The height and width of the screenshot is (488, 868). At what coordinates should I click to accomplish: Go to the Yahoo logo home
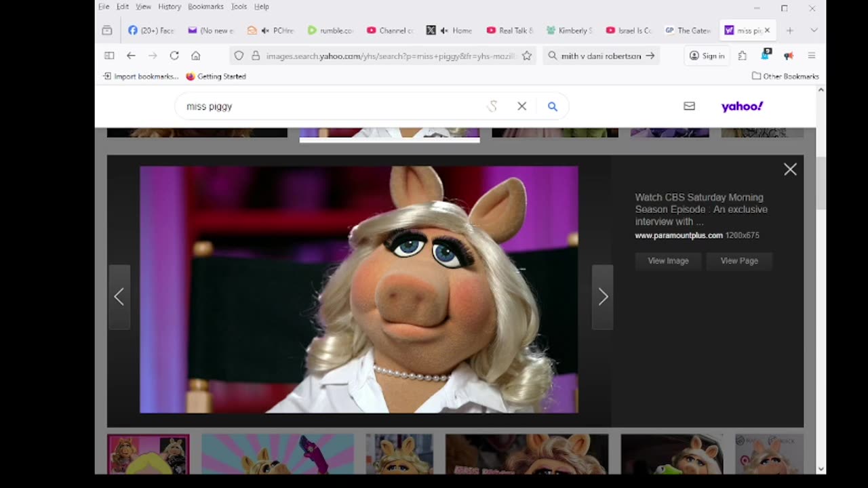click(742, 106)
